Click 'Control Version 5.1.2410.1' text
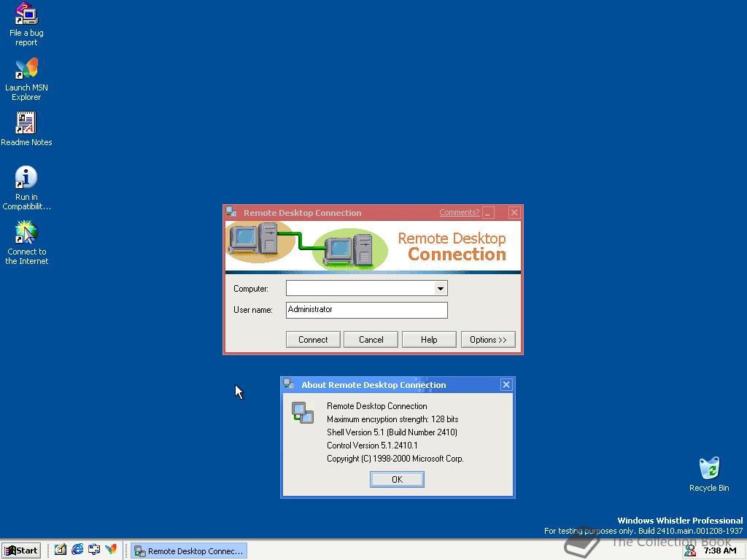The height and width of the screenshot is (560, 747). pyautogui.click(x=372, y=446)
